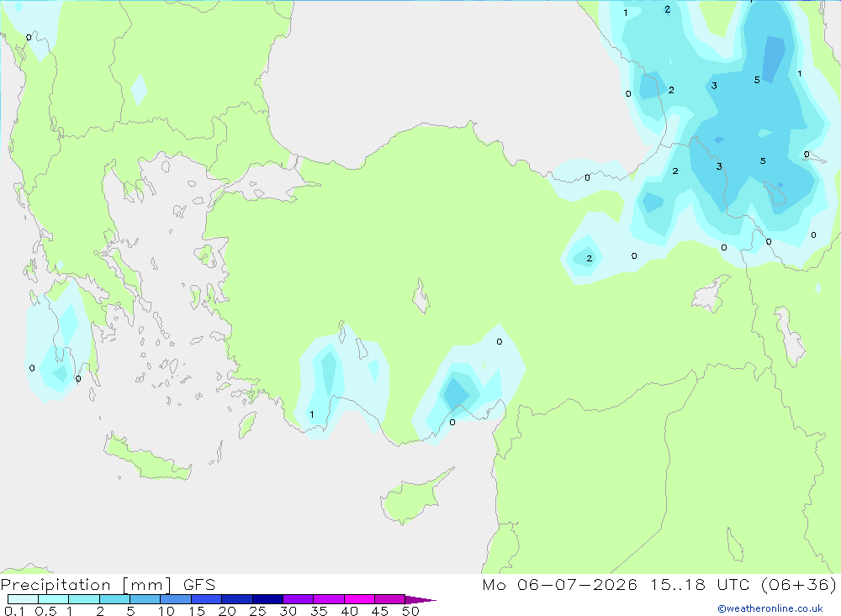The height and width of the screenshot is (616, 841).
Task: Select the 35–40 mm violet legend swatch
Action: [329, 599]
